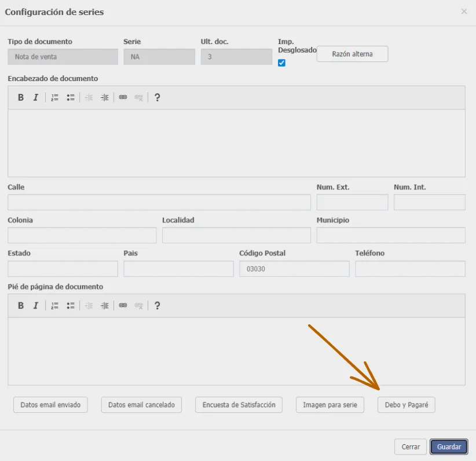Decrease indent in Encabezado de documento editor

pyautogui.click(x=89, y=97)
